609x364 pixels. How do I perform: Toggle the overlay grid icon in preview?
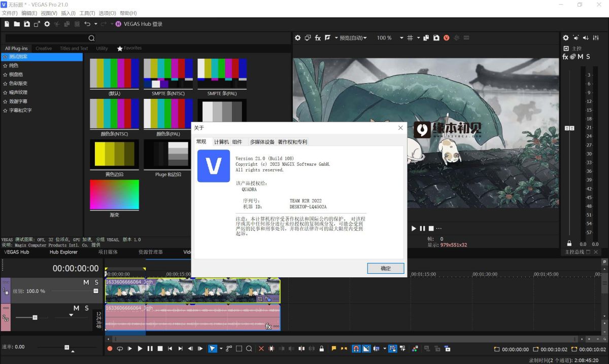click(410, 38)
